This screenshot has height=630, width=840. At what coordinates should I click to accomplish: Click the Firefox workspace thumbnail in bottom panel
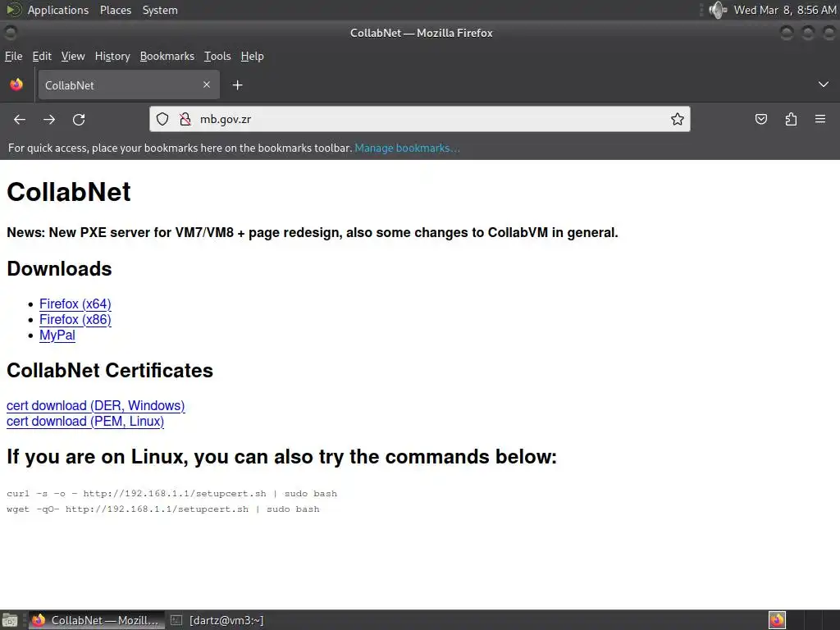pos(777,620)
